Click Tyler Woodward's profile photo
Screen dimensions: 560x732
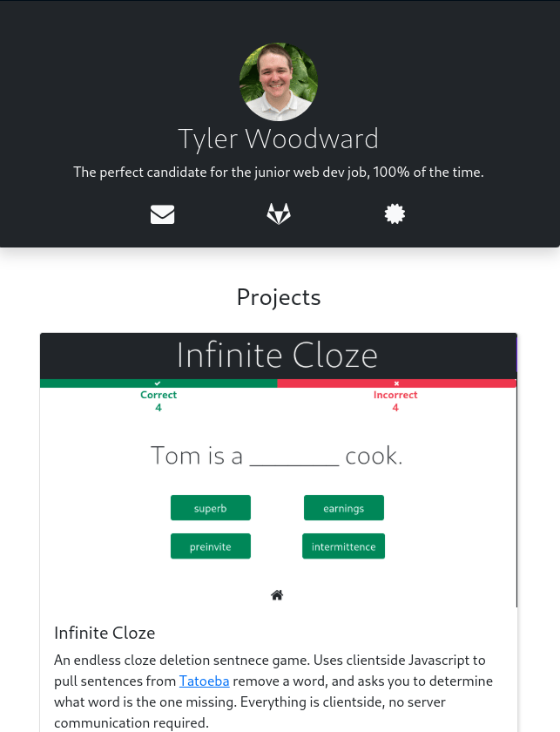279,82
